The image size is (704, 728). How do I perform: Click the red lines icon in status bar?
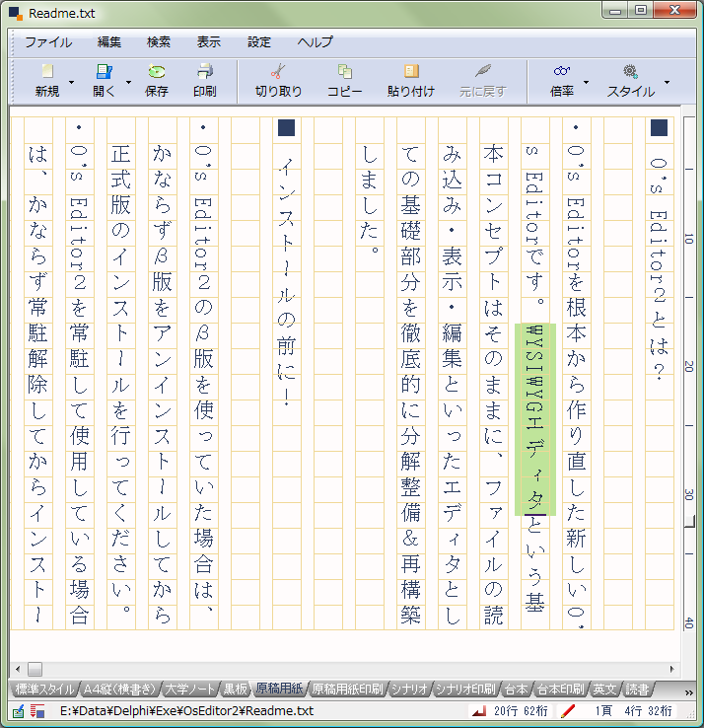coord(37,711)
